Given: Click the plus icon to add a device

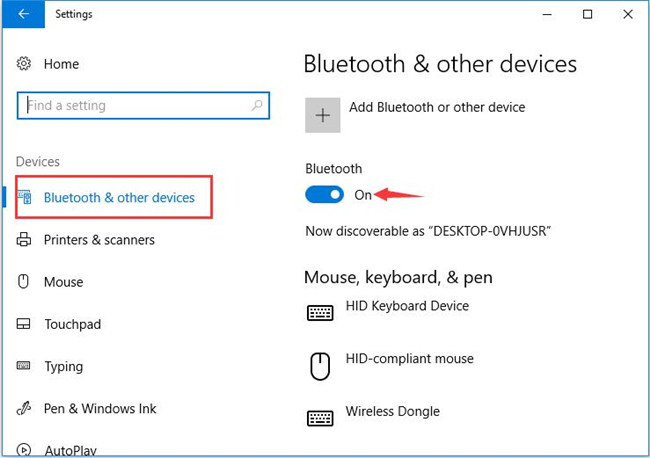Looking at the screenshot, I should click(x=323, y=115).
